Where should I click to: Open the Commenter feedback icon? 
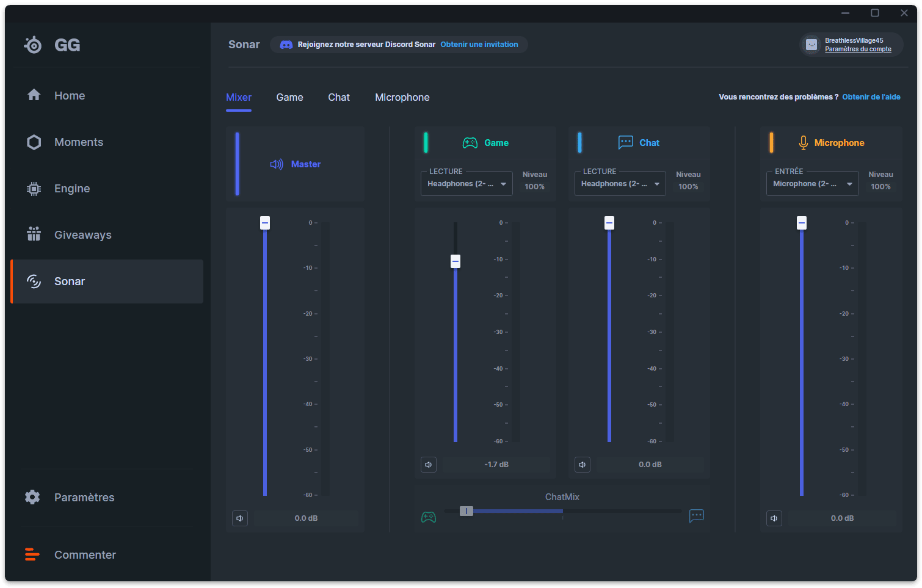coord(32,554)
